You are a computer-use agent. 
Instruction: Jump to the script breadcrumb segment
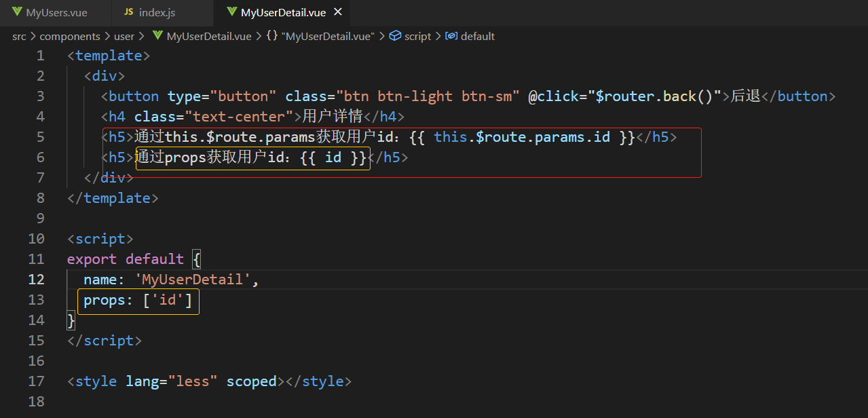tap(417, 36)
